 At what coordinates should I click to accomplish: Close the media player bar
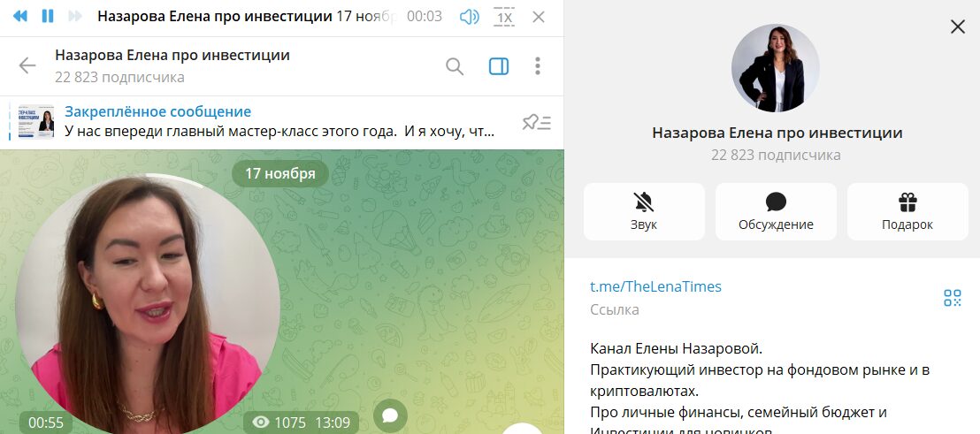pos(539,17)
